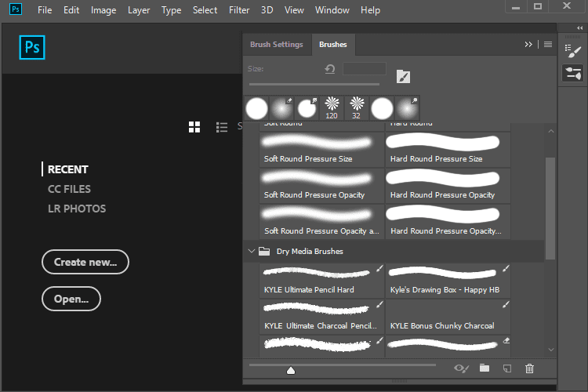Click the Ps application icon in title bar

tap(16, 9)
